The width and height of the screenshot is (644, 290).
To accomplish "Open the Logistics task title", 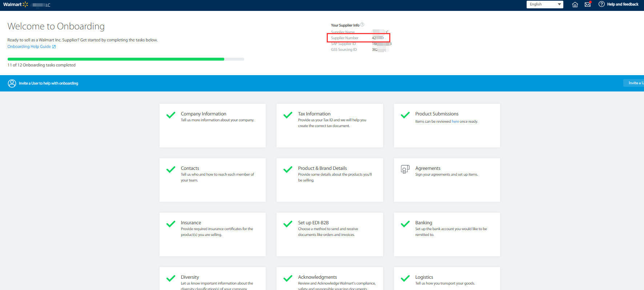I will 424,277.
